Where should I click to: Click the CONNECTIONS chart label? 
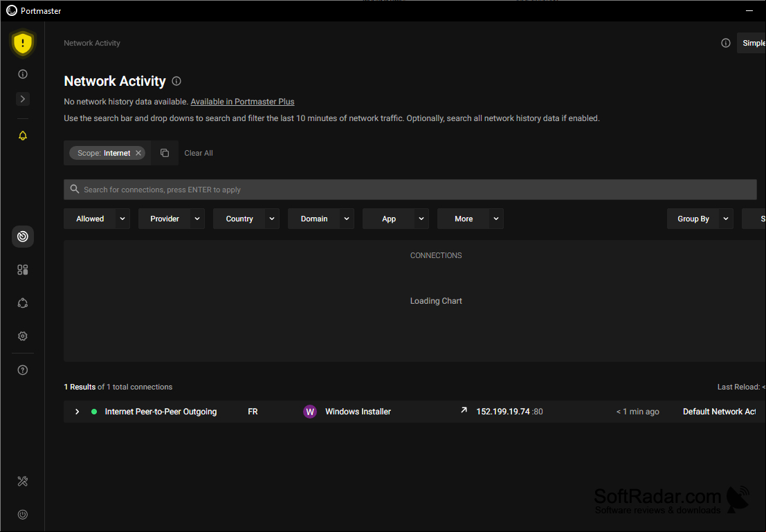[436, 255]
